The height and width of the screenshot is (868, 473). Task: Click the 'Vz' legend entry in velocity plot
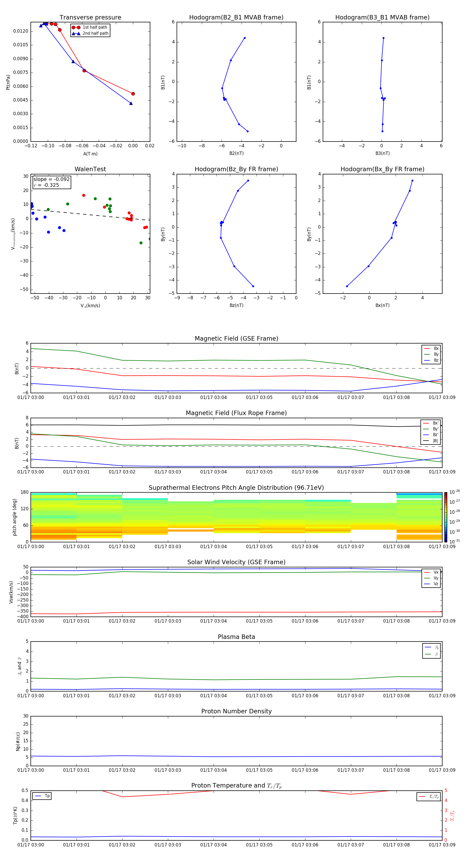click(x=431, y=584)
